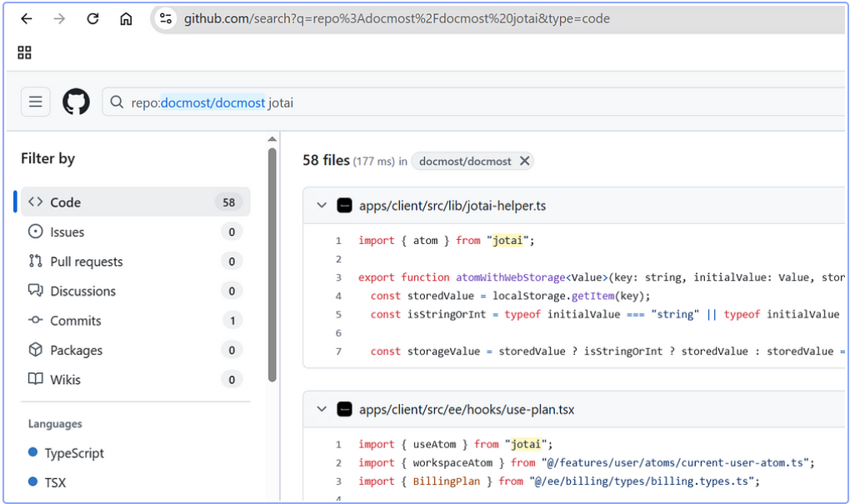Click line 5 const isStringOrInt code

[x=604, y=314]
